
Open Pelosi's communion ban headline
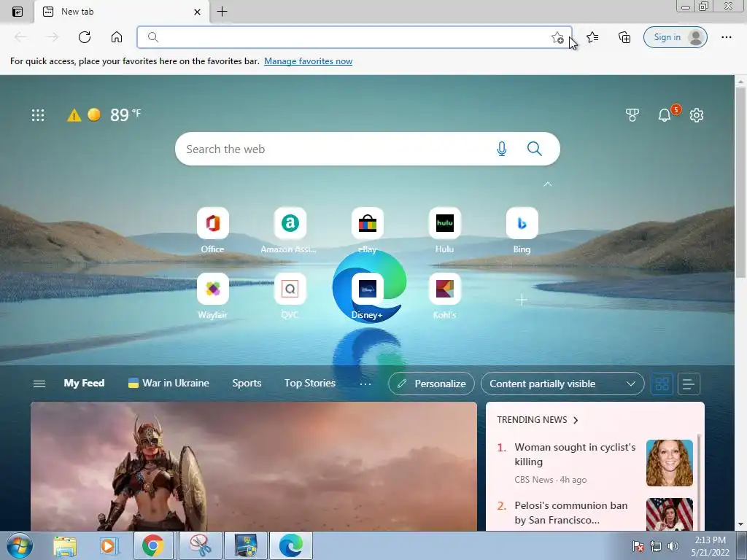570,513
